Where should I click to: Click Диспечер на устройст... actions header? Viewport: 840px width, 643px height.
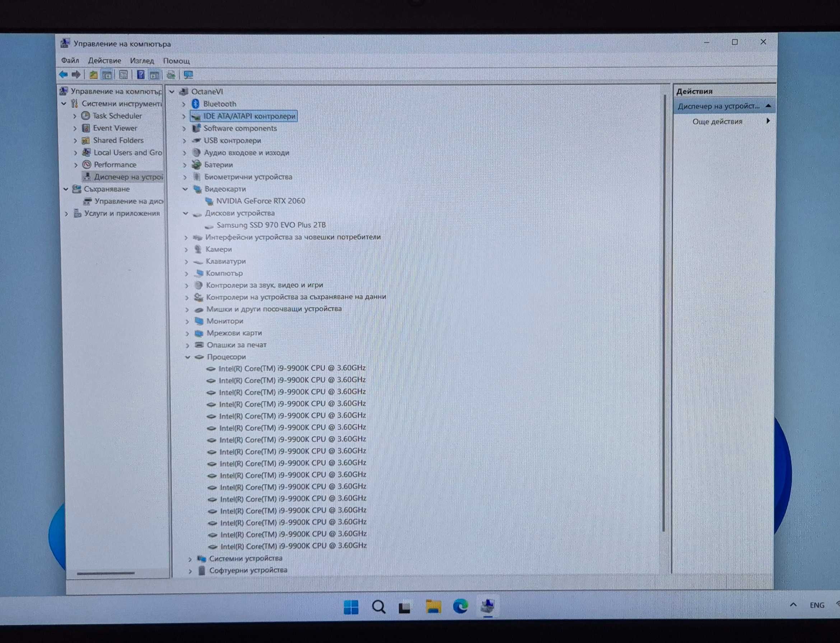[x=724, y=106]
